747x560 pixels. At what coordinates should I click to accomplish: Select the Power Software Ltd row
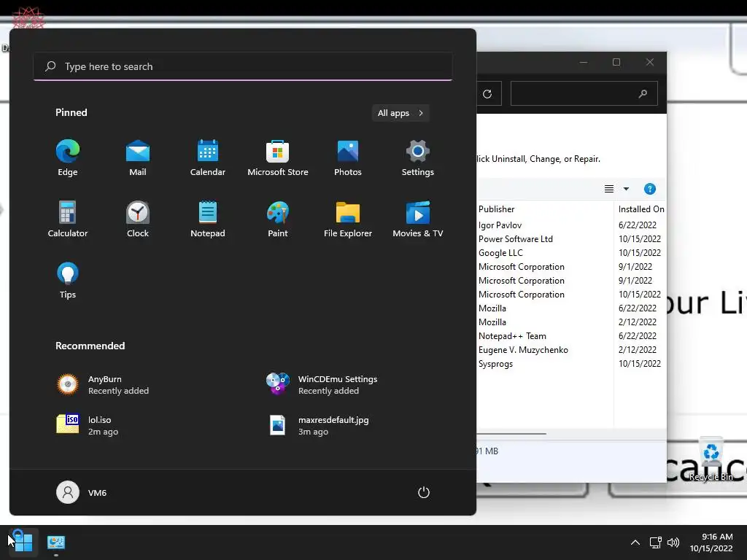[x=571, y=239]
